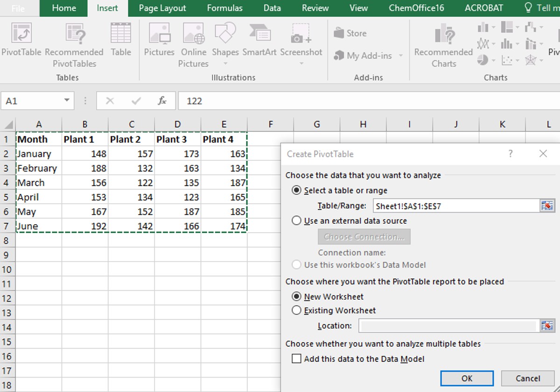560x392 pixels.
Task: Expand the pie chart dropdown arrow
Action: 493,61
